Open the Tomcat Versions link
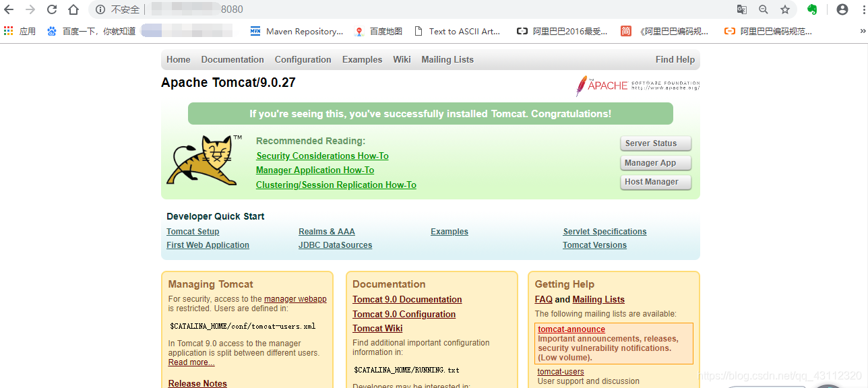Image resolution: width=868 pixels, height=388 pixels. point(594,245)
